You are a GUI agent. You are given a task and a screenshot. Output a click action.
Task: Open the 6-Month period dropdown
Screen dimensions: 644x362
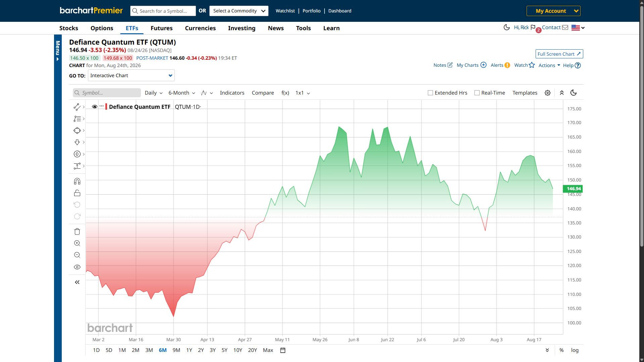182,93
